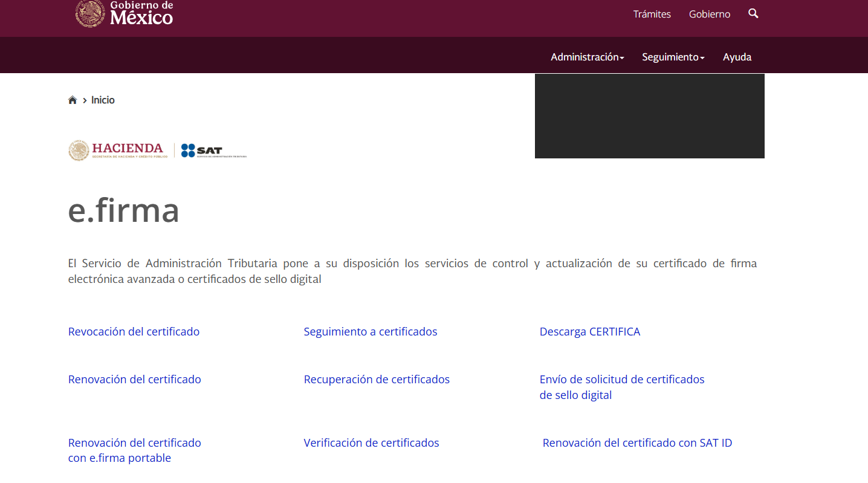
Task: Click the Servicio de Administración Tributaria description paragraph
Action: pos(412,271)
